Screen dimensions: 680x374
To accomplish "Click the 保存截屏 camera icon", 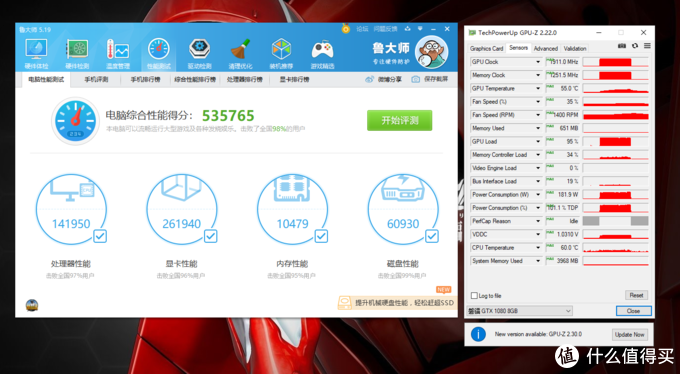I will pyautogui.click(x=415, y=79).
